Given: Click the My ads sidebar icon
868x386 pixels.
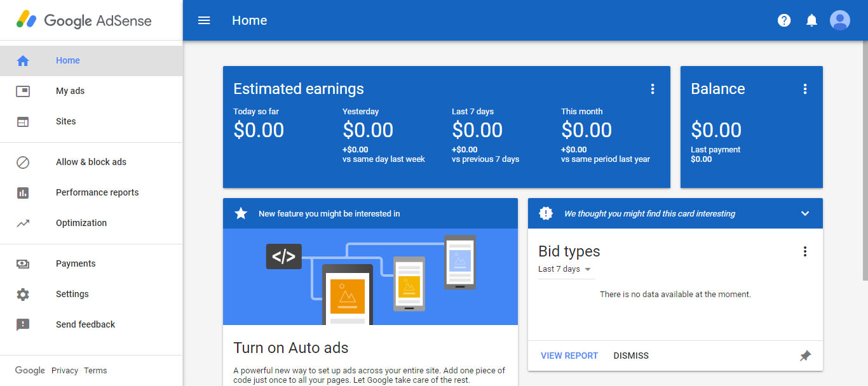Looking at the screenshot, I should coord(23,91).
